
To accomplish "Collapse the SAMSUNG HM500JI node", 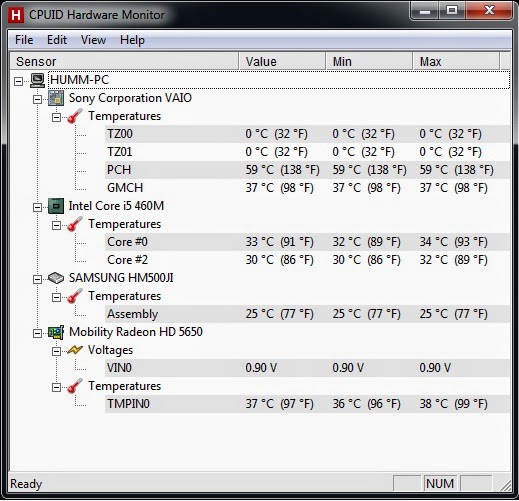I will point(38,279).
